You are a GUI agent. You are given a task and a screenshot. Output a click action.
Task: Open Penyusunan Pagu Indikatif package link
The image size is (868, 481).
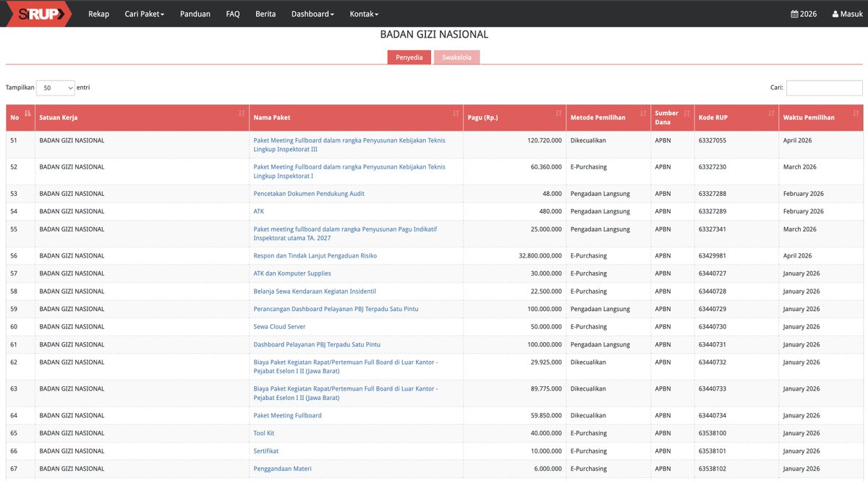click(345, 233)
